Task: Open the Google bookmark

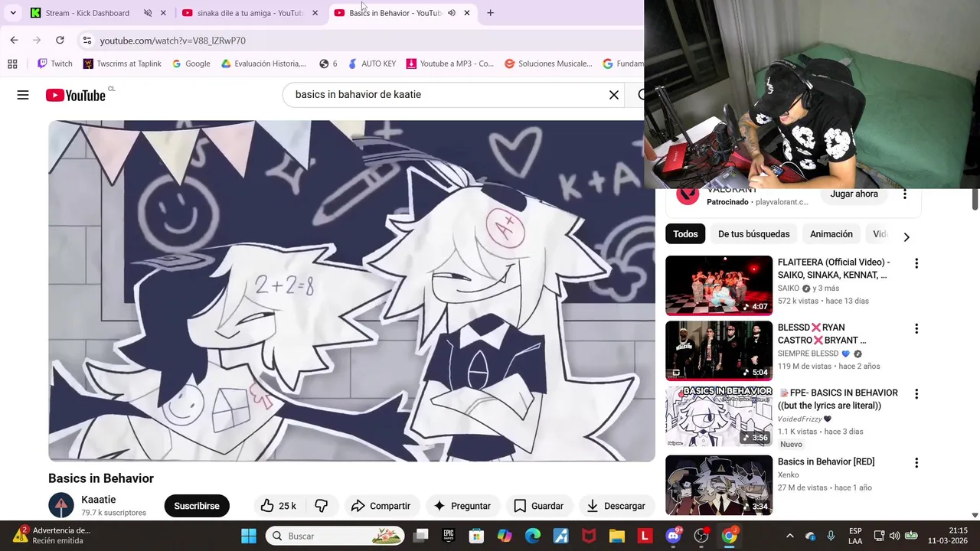Action: (191, 64)
